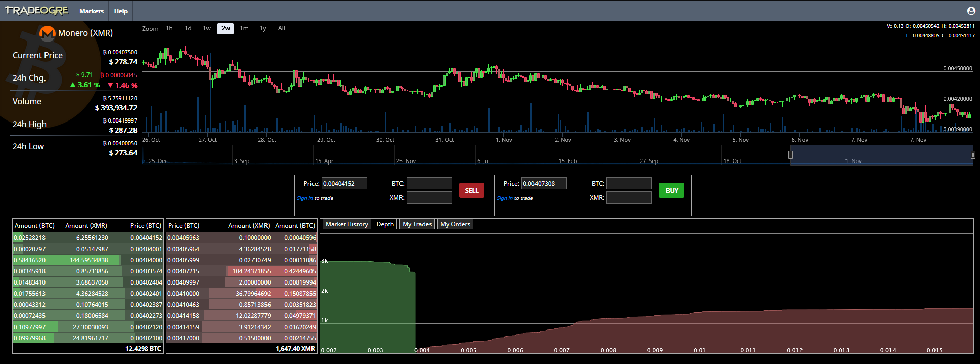
Task: Select the 0.00404000 buy order row
Action: pos(88,260)
